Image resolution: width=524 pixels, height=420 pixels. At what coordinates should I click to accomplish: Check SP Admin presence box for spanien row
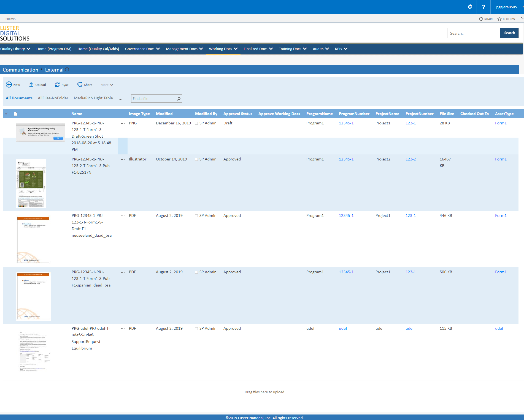[x=196, y=272]
